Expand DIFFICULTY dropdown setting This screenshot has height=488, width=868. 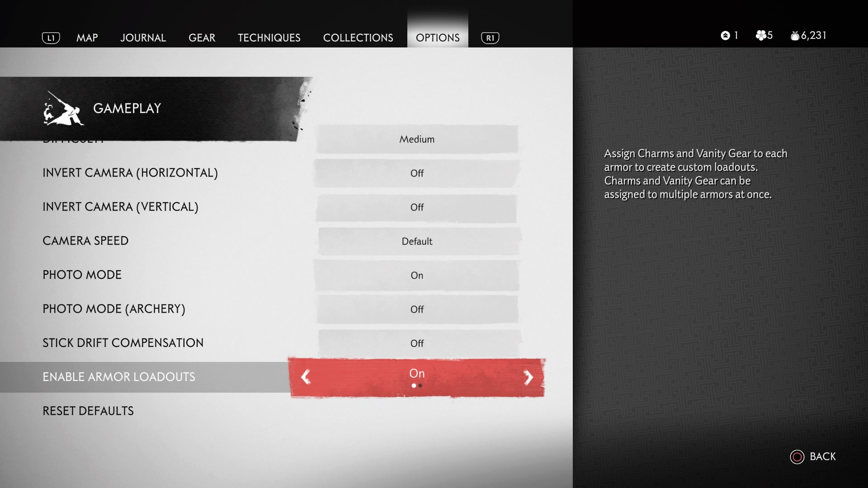(416, 139)
